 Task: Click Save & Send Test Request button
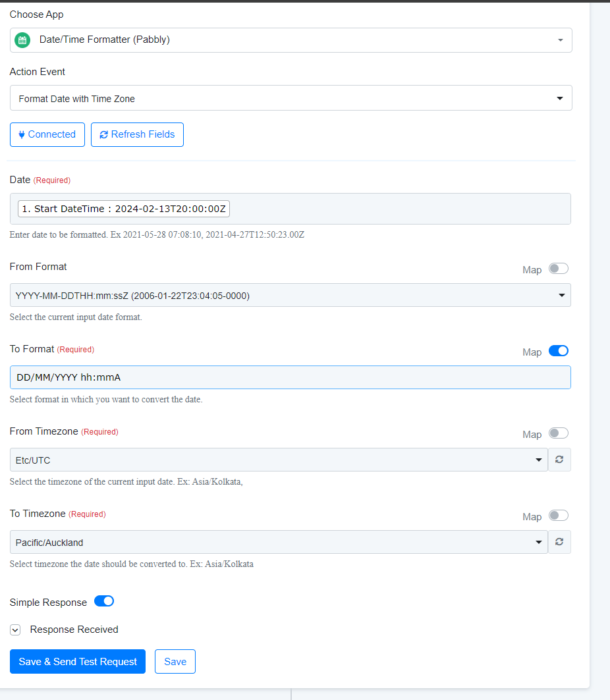click(x=78, y=662)
